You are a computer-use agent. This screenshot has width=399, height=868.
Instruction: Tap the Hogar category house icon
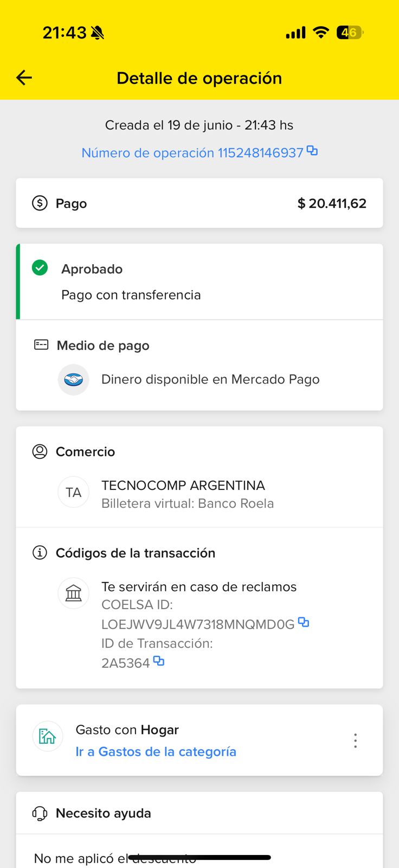point(48,736)
